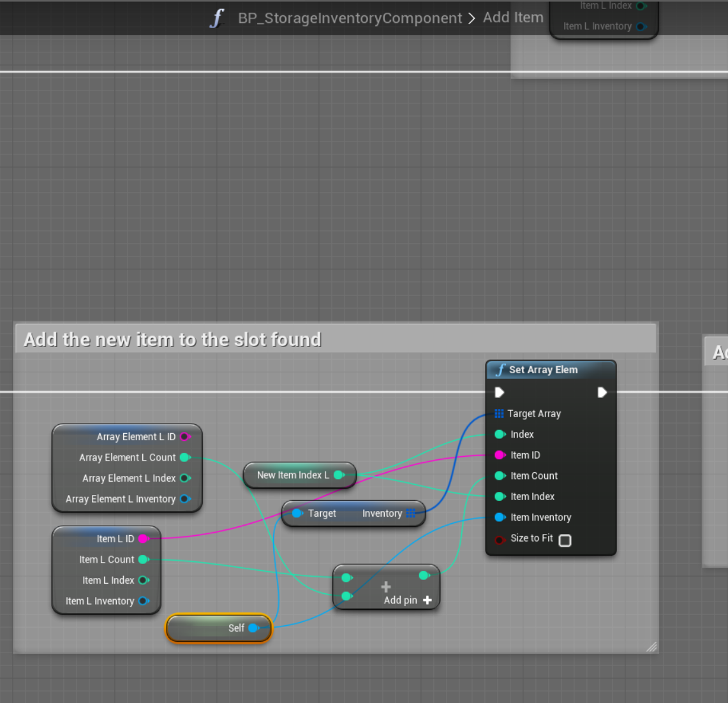
Task: Click the Array Element L Count pin
Action: (x=184, y=457)
